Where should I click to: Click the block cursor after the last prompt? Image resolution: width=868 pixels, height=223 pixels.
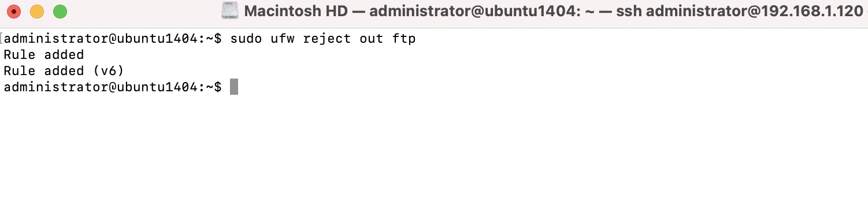234,87
